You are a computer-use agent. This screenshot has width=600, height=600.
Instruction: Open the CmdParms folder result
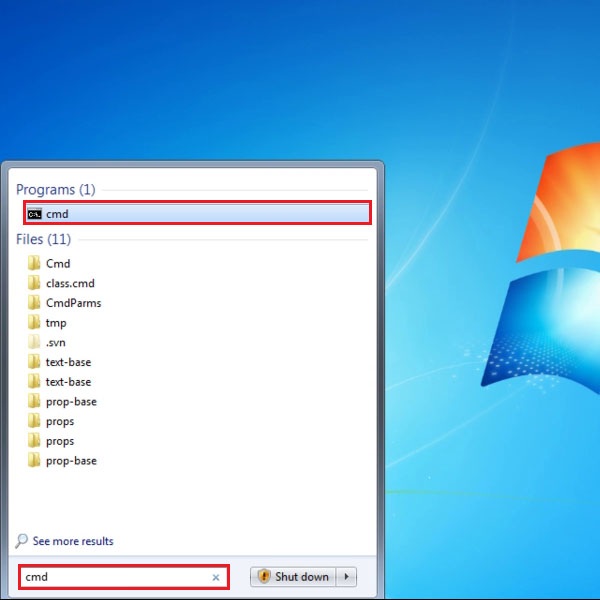coord(64,303)
